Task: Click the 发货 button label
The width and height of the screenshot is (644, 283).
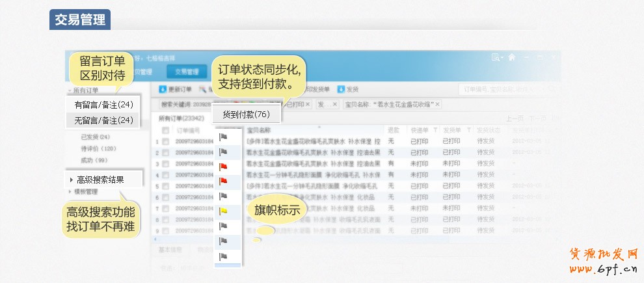Action: (x=353, y=89)
